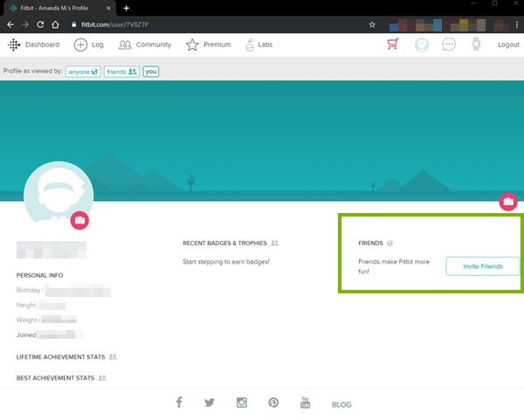Open the profile avatar icon in navbar
The width and height of the screenshot is (524, 420).
coord(422,45)
